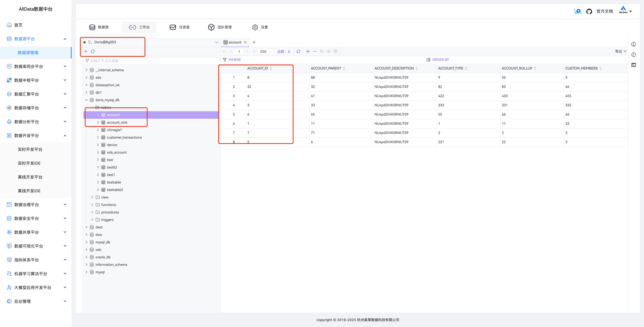Click the info icon on right sidebar
This screenshot has width=644, height=327.
(633, 44)
